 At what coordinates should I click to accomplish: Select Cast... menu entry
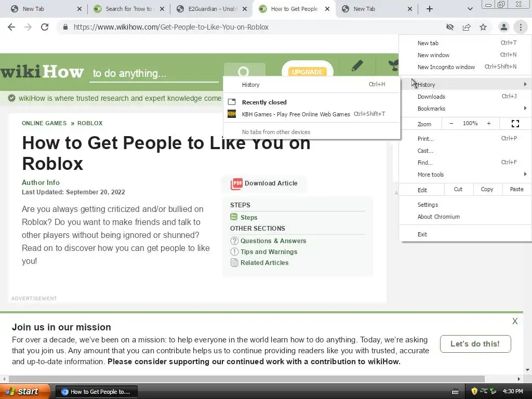(465, 151)
